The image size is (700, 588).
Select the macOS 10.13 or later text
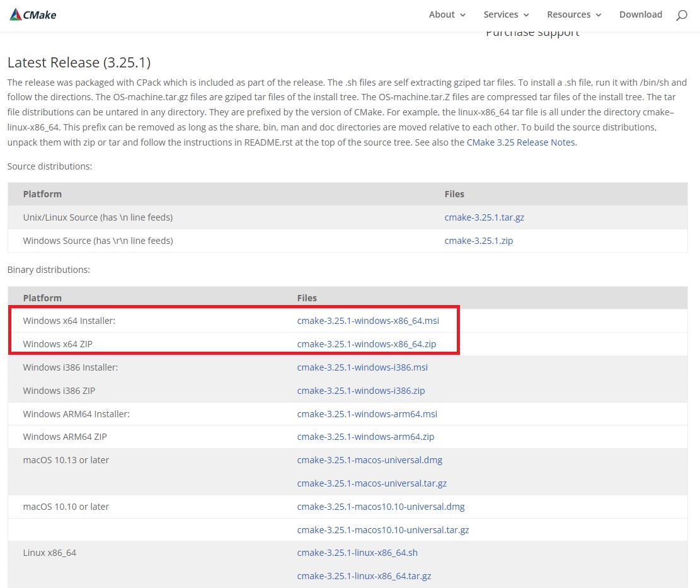pos(66,460)
